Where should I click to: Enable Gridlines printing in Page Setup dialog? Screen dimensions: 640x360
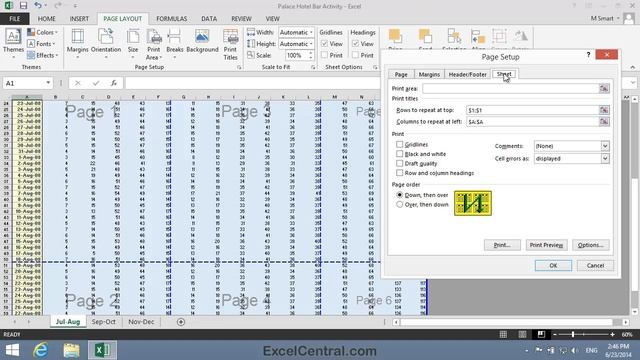pyautogui.click(x=400, y=144)
